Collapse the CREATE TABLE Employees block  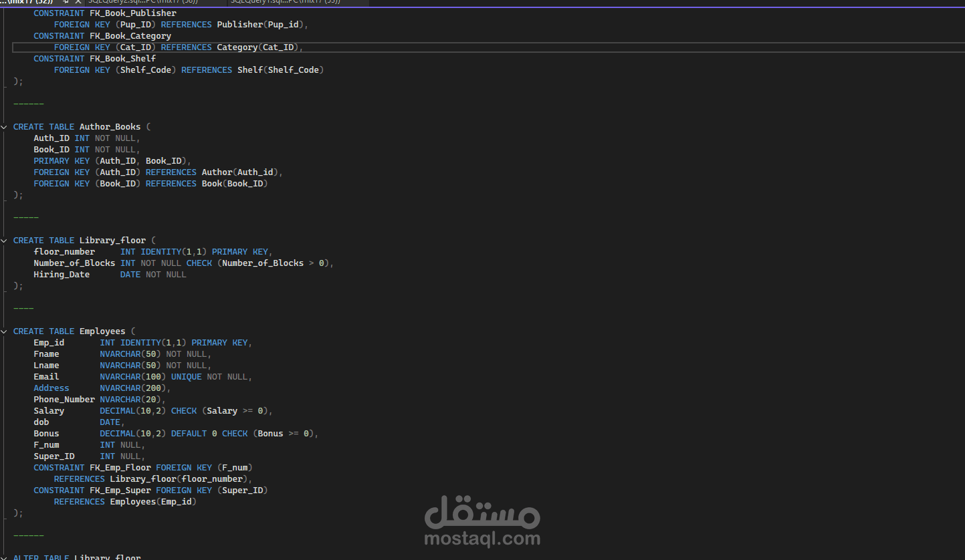tap(5, 331)
